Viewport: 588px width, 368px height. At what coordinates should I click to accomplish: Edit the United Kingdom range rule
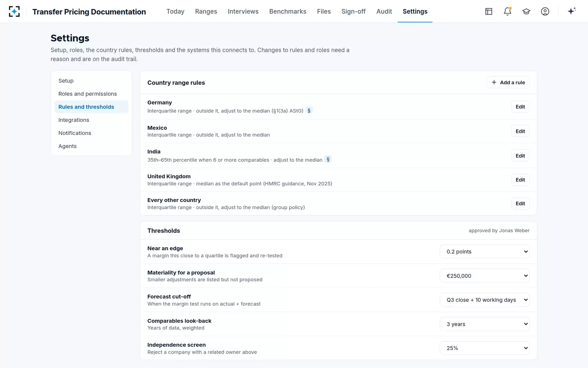point(520,180)
